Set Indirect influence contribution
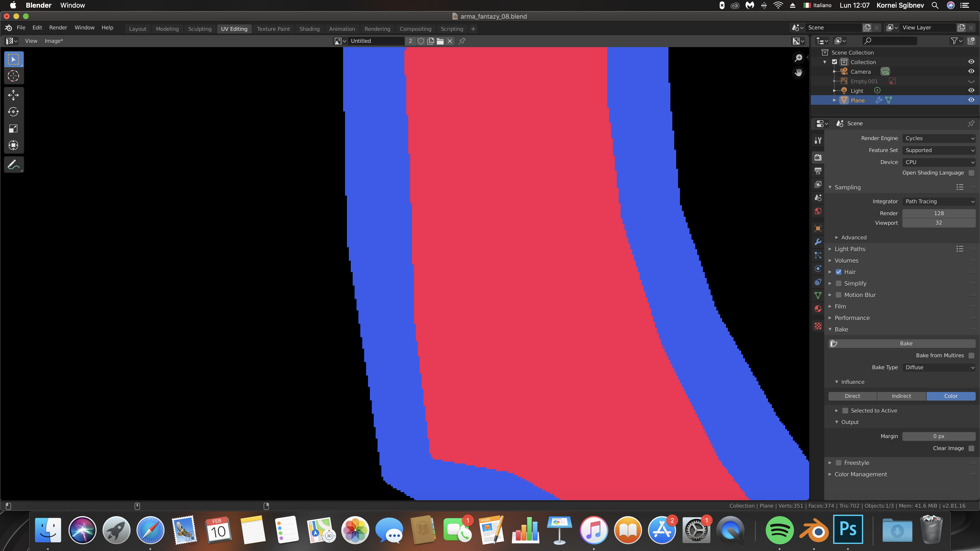Viewport: 980px width, 551px height. (901, 396)
